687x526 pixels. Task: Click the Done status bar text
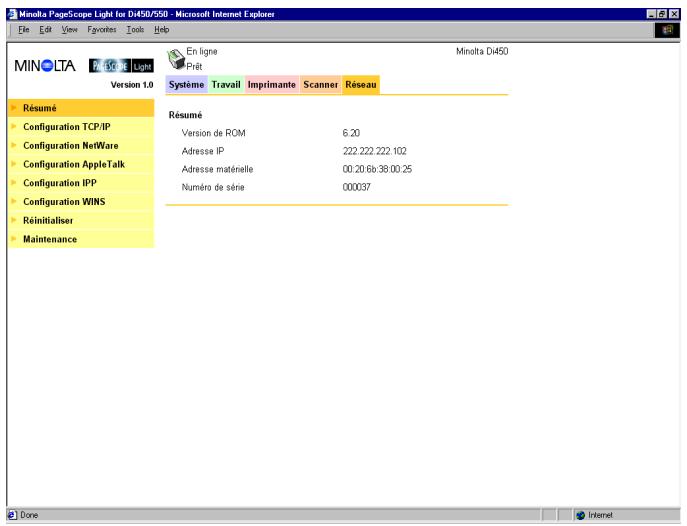(x=29, y=515)
